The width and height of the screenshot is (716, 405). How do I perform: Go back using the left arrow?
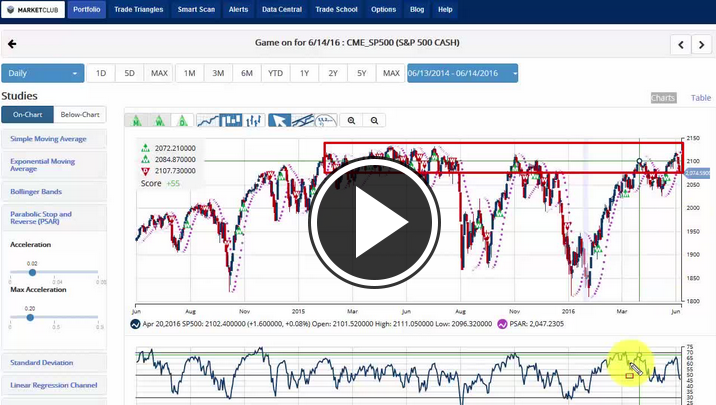(x=12, y=44)
